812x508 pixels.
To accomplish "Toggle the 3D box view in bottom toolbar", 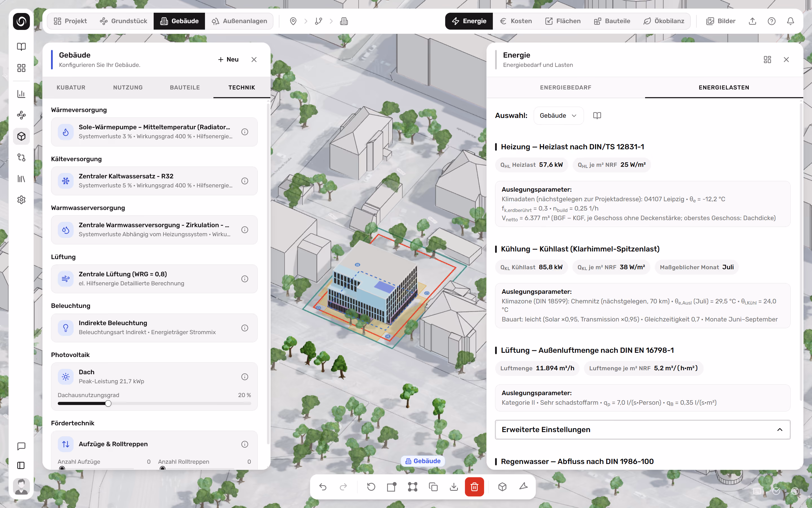I will pos(502,487).
